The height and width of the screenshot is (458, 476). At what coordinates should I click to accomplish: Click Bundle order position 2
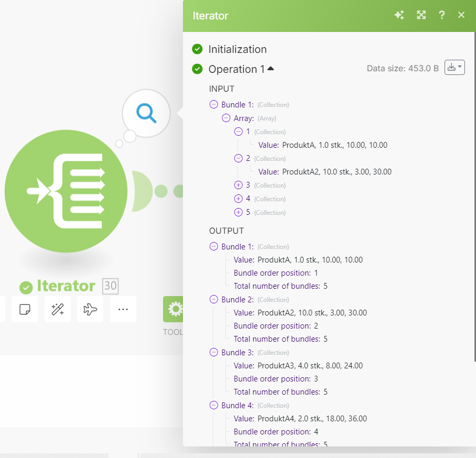pos(276,325)
